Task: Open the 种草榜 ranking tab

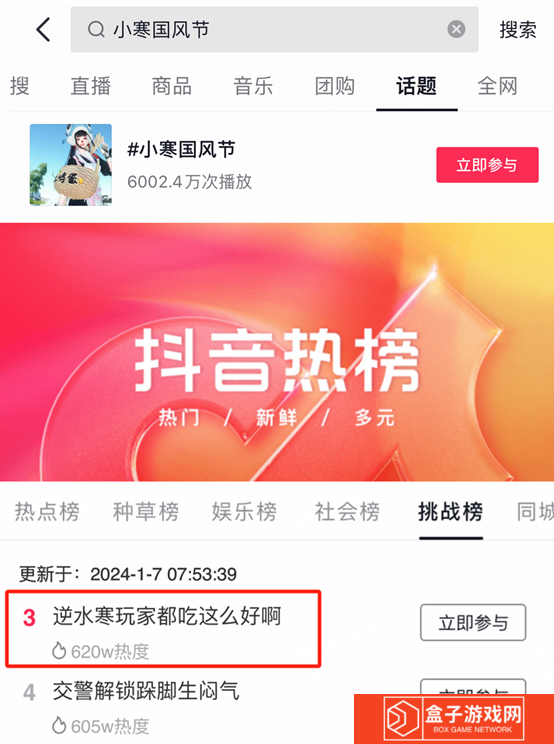Action: pos(146,512)
